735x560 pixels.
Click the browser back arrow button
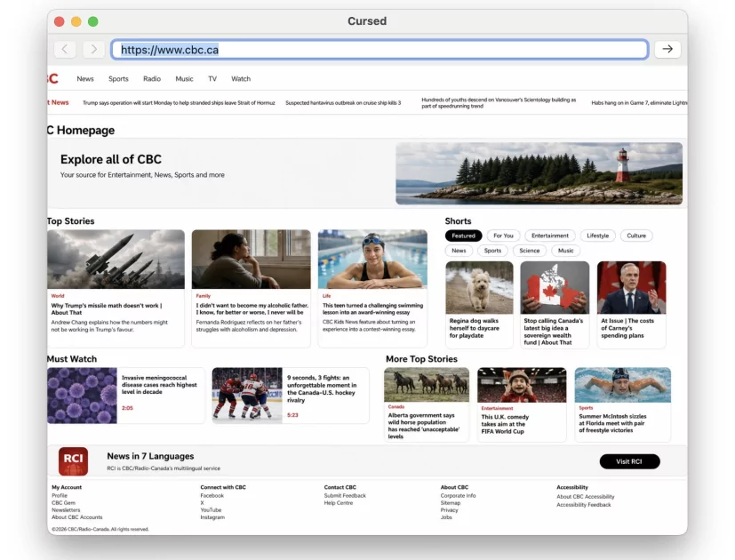(65, 49)
